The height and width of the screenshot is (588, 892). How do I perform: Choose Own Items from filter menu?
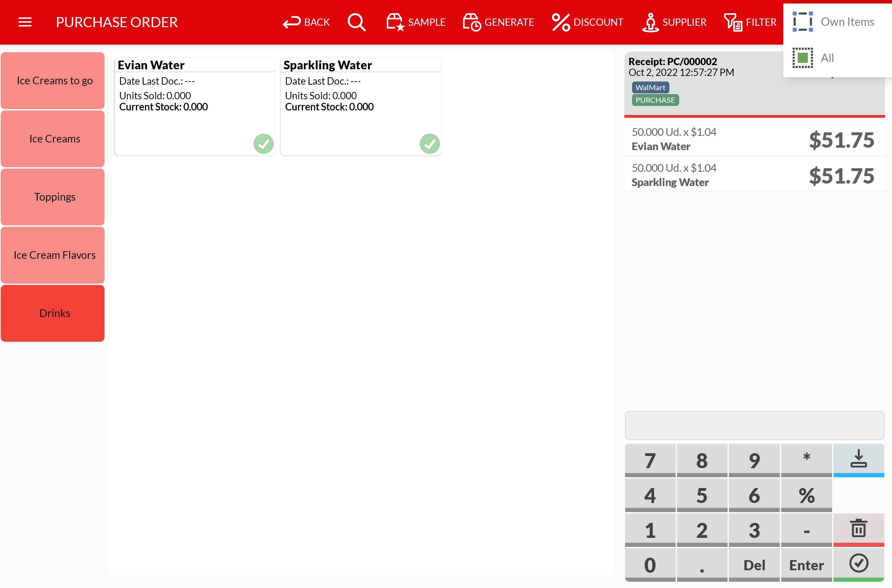pyautogui.click(x=847, y=22)
